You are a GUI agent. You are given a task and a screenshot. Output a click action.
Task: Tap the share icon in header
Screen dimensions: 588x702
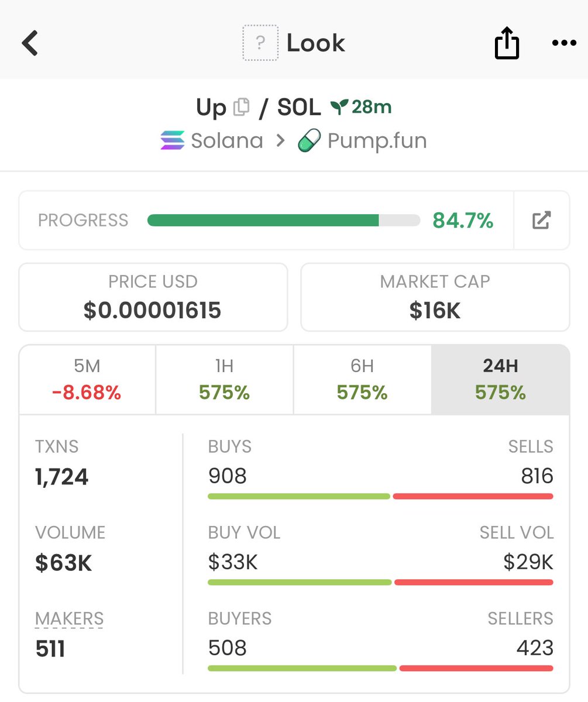pyautogui.click(x=507, y=43)
